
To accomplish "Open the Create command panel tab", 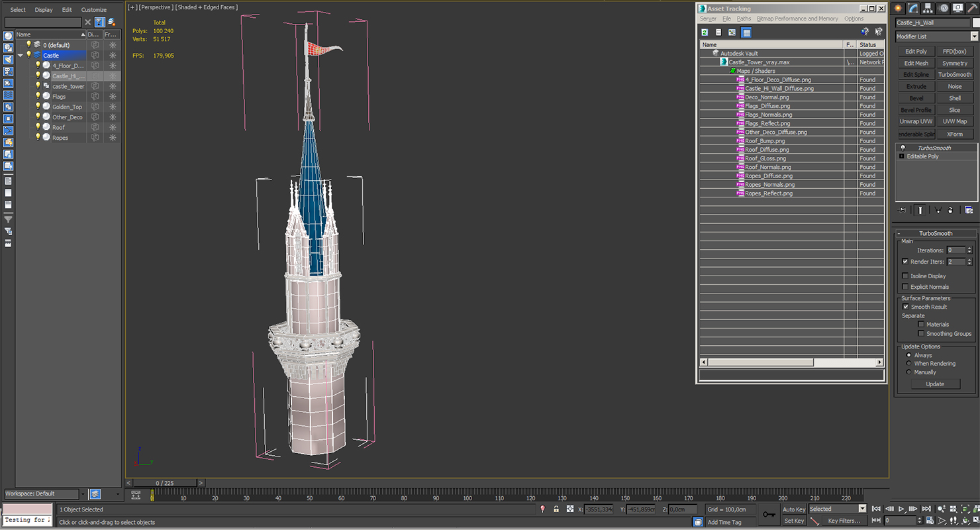I will 899,8.
